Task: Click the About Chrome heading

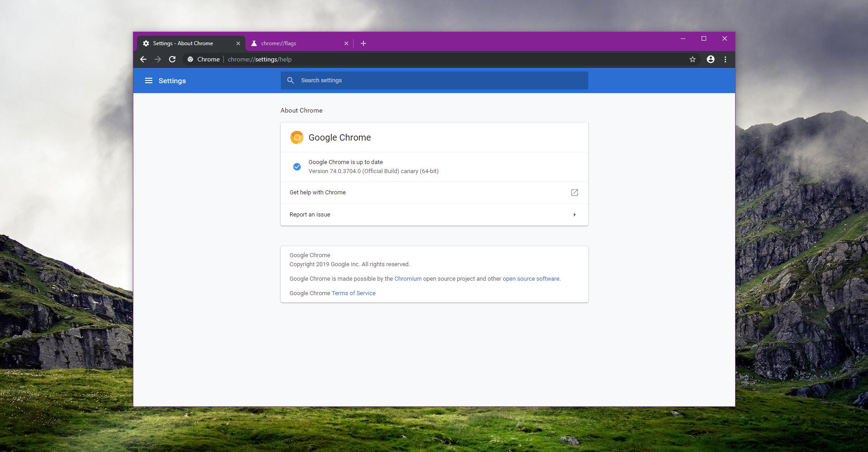Action: coord(302,110)
